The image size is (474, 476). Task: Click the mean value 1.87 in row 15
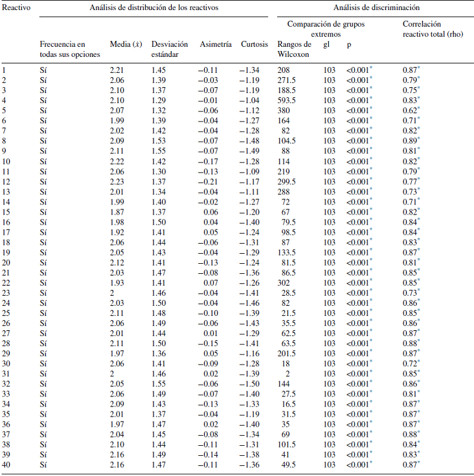pos(118,212)
